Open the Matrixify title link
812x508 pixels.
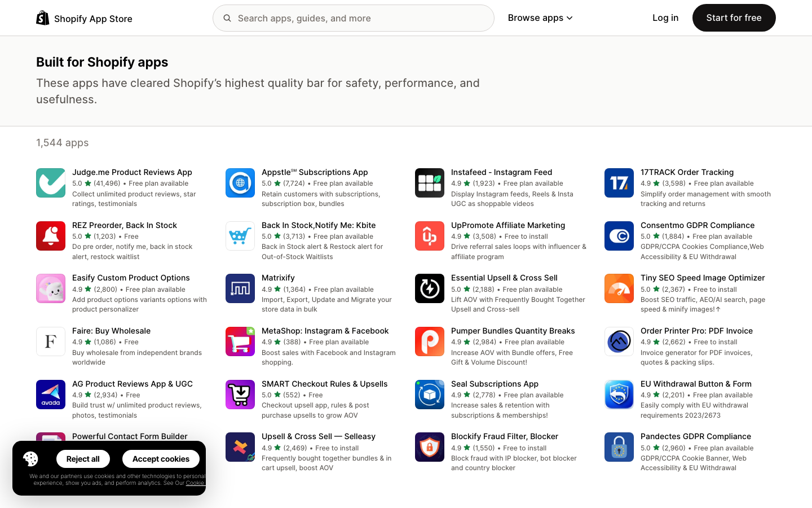(x=278, y=278)
